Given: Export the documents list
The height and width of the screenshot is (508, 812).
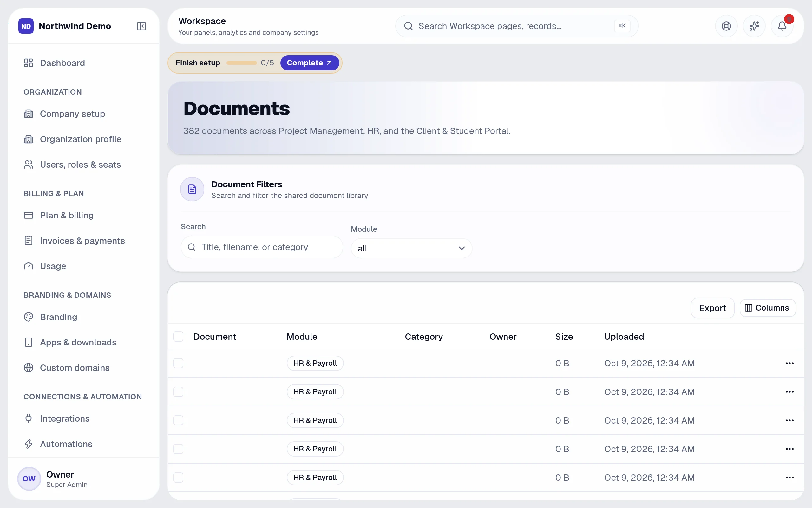Looking at the screenshot, I should [x=712, y=308].
